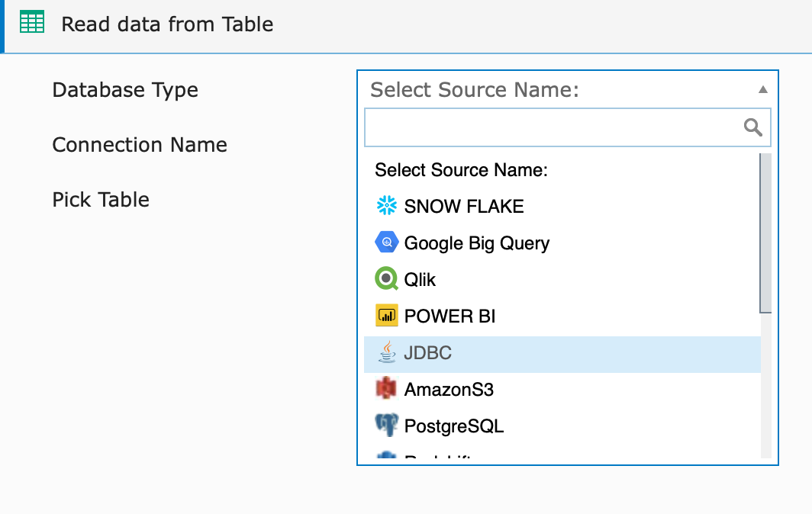Click the Java cup icon next to JDBC
The width and height of the screenshot is (812, 514).
click(386, 352)
